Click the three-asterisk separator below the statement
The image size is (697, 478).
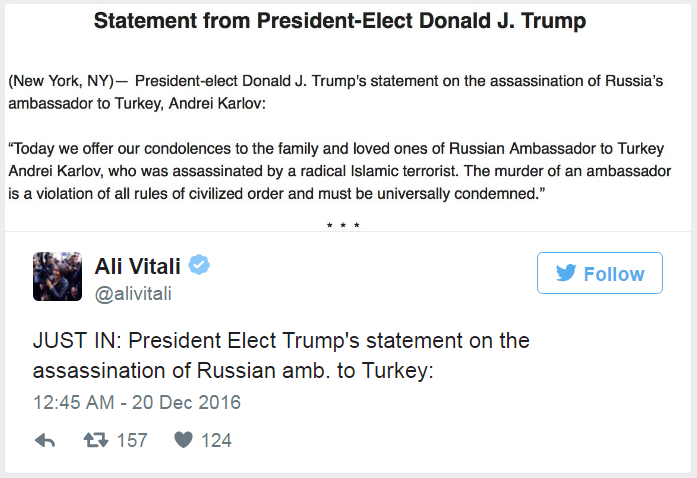(344, 224)
